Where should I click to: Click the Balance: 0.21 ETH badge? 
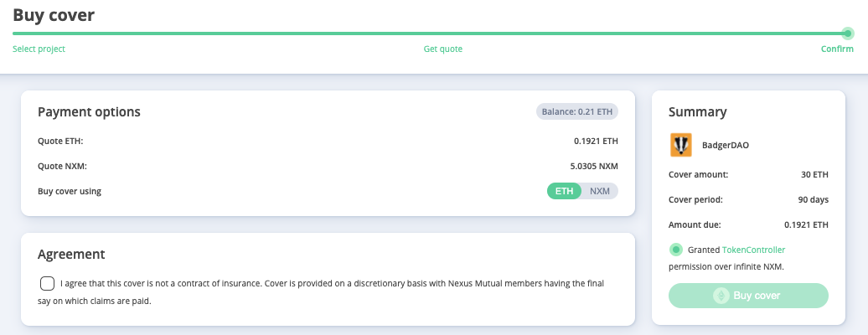[576, 112]
